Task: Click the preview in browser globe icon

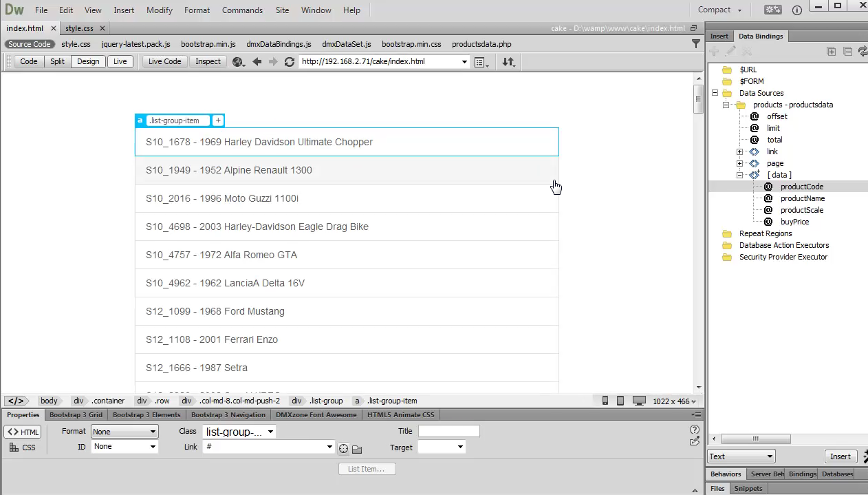Action: click(239, 62)
